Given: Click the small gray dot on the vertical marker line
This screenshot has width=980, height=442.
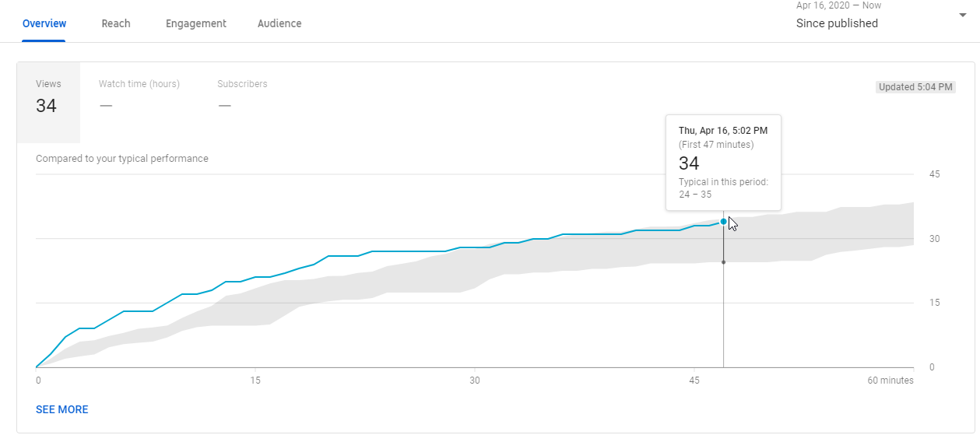Looking at the screenshot, I should coord(724,262).
